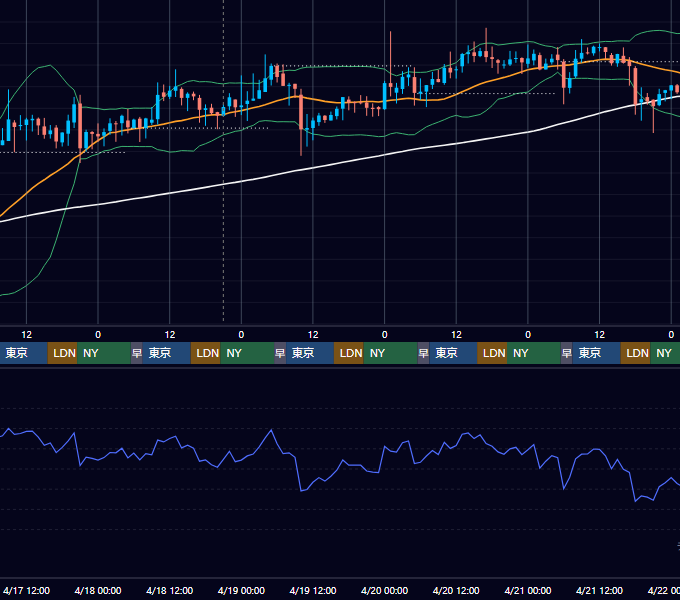
Task: Click the 4/21 12:00 date label
Action: pyautogui.click(x=599, y=590)
